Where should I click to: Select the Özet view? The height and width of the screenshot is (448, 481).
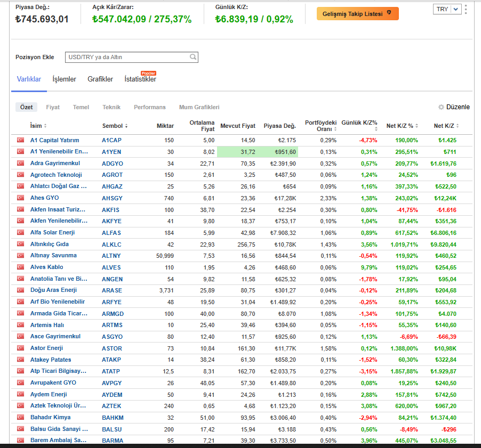point(26,107)
